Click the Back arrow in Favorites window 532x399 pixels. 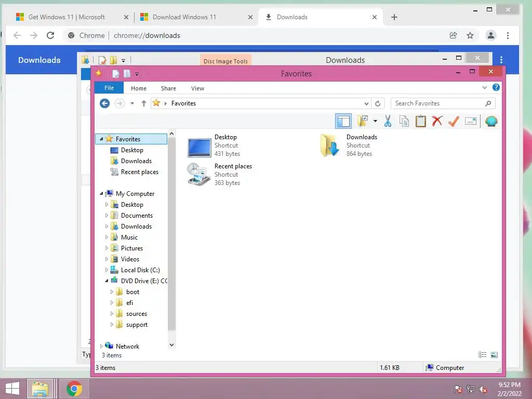pyautogui.click(x=105, y=103)
